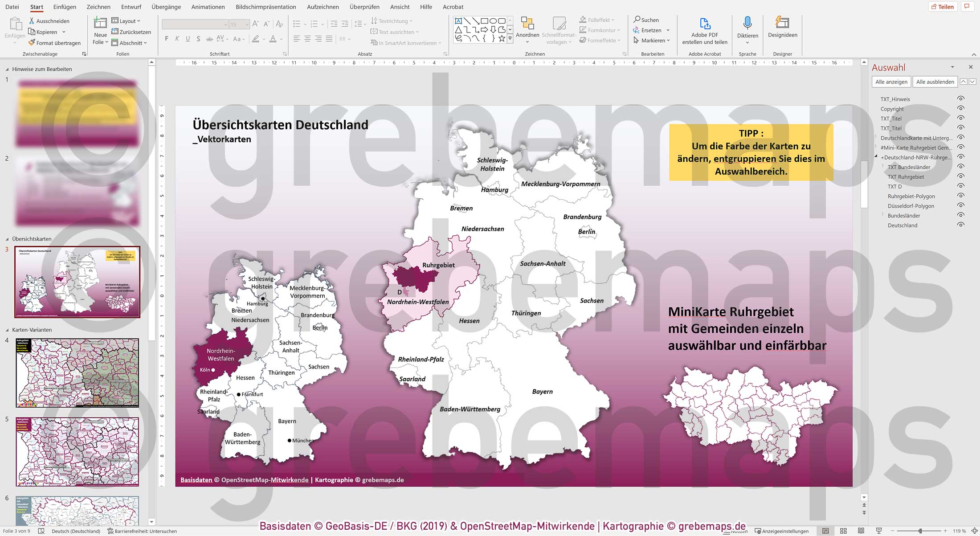
Task: Hide the TXT Bundesländer element
Action: pyautogui.click(x=961, y=167)
